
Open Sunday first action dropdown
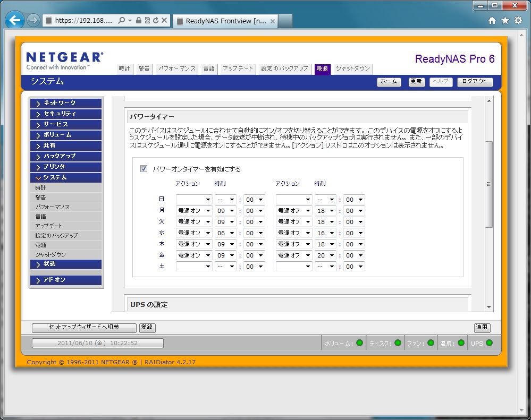(194, 200)
